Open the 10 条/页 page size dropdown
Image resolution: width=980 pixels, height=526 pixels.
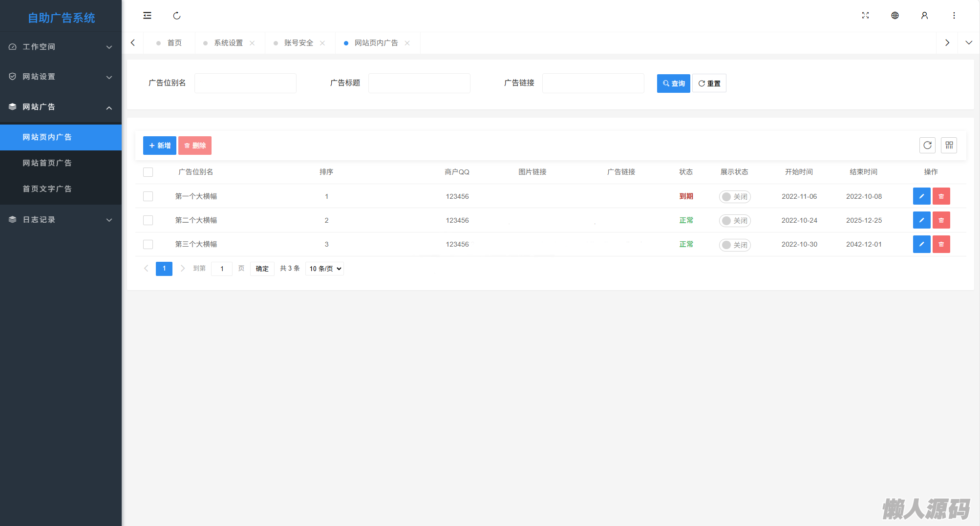324,269
